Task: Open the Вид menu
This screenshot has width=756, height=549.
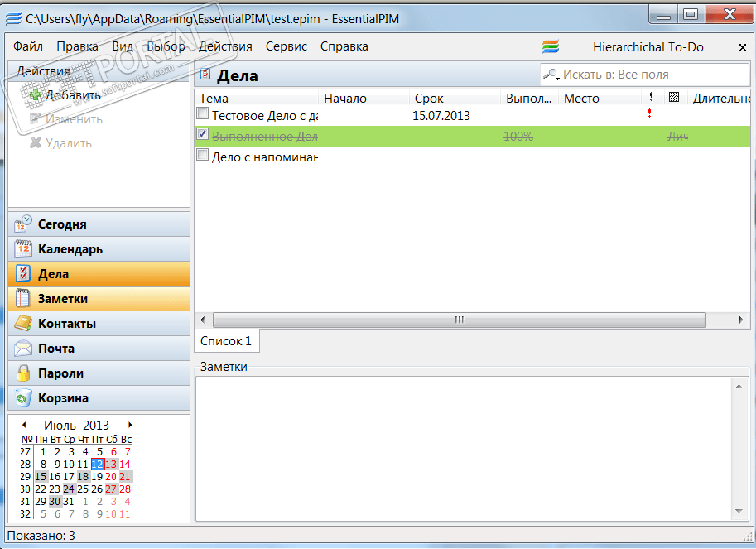Action: (123, 46)
